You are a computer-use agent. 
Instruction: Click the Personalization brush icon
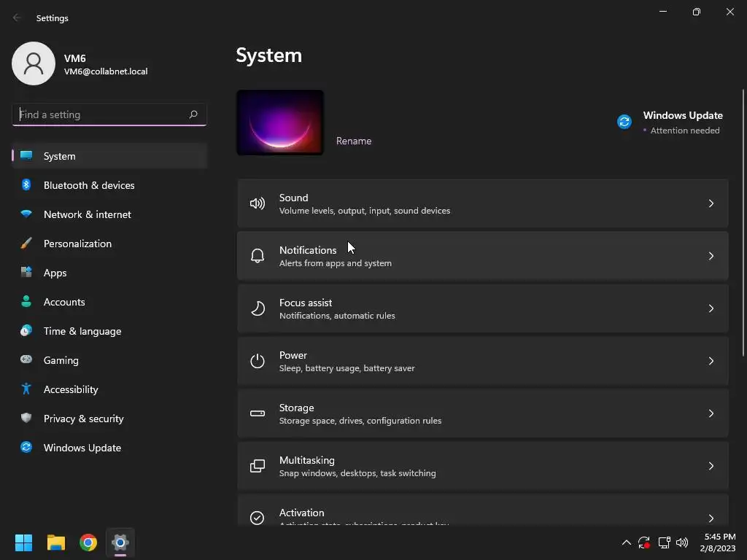click(x=26, y=244)
